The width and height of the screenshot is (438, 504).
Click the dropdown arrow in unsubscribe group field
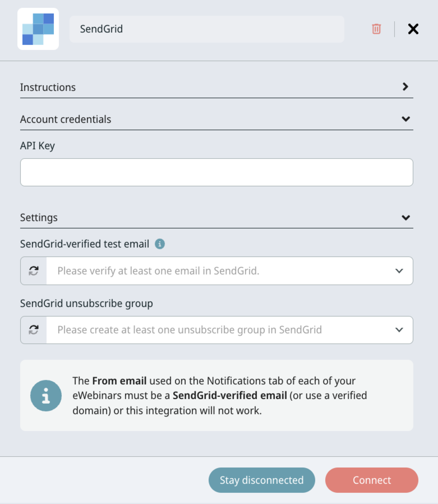point(399,330)
